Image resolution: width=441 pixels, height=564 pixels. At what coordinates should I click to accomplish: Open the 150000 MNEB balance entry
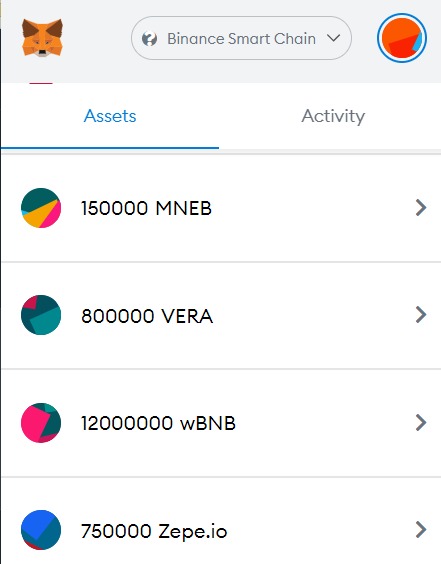click(x=221, y=208)
